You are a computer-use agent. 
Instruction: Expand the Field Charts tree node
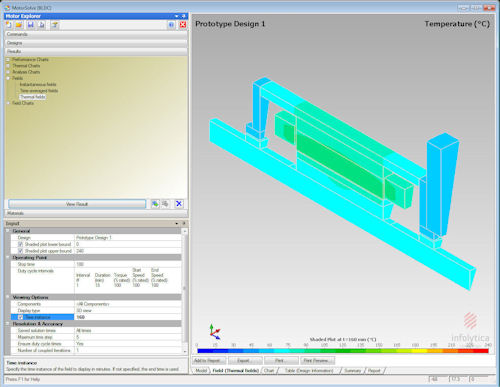pyautogui.click(x=8, y=103)
